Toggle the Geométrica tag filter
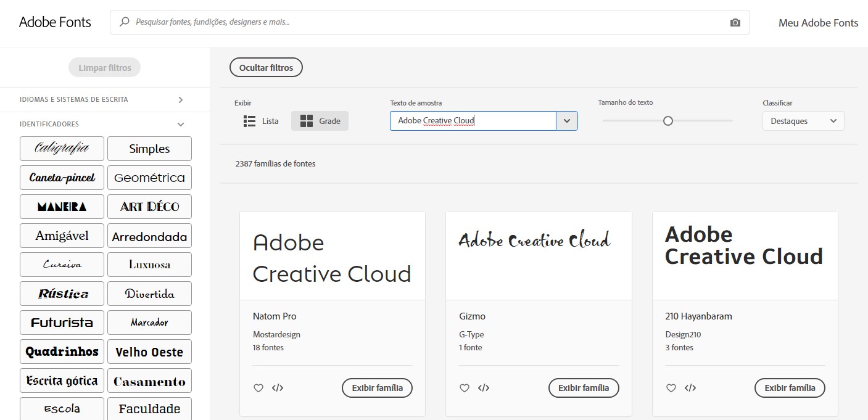The width and height of the screenshot is (868, 420). click(149, 178)
